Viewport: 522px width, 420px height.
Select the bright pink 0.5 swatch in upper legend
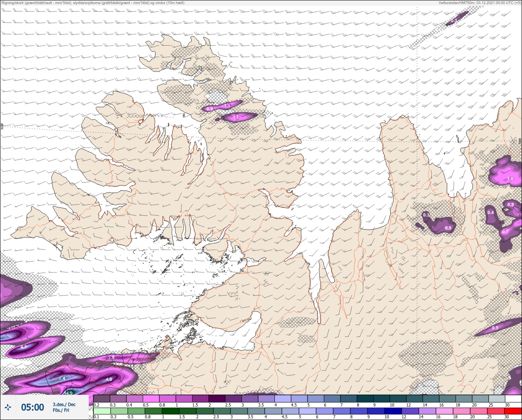(151, 398)
